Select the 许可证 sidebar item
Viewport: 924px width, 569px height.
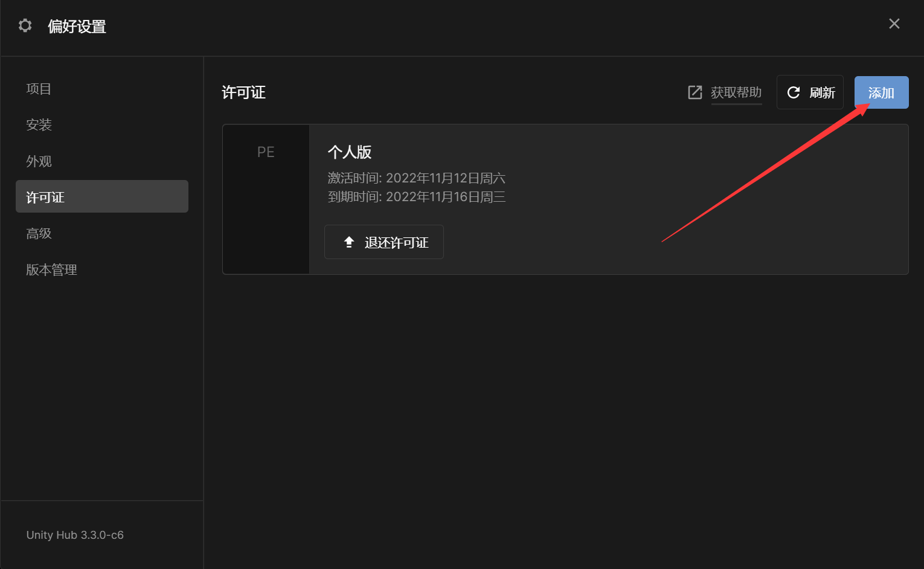102,196
